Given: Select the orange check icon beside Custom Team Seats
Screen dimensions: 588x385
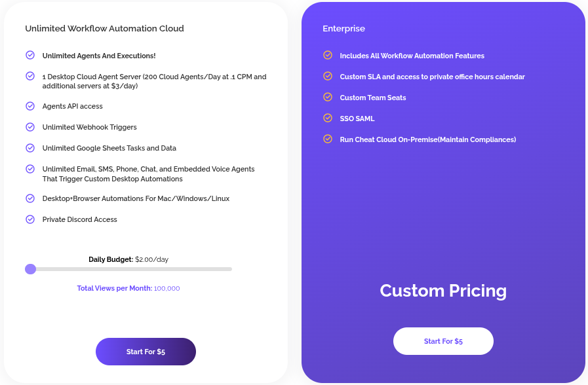Looking at the screenshot, I should 327,98.
